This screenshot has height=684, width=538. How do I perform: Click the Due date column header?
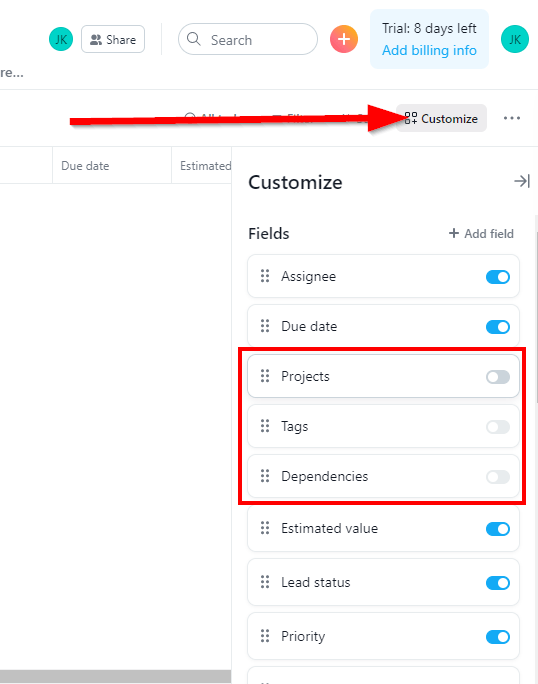click(112, 166)
